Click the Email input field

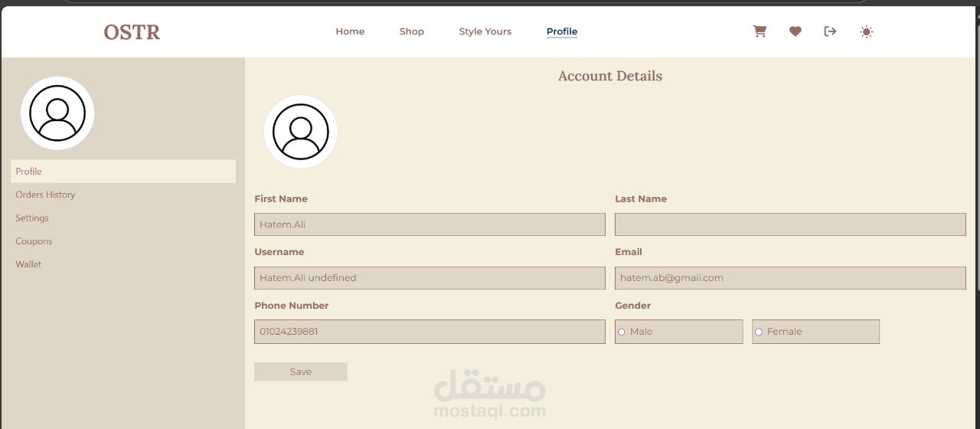pyautogui.click(x=790, y=278)
